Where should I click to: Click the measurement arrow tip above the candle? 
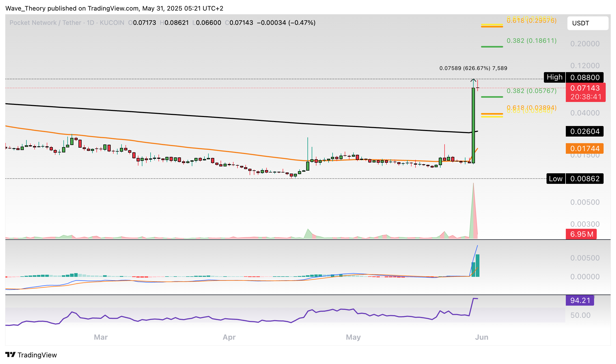tap(473, 79)
